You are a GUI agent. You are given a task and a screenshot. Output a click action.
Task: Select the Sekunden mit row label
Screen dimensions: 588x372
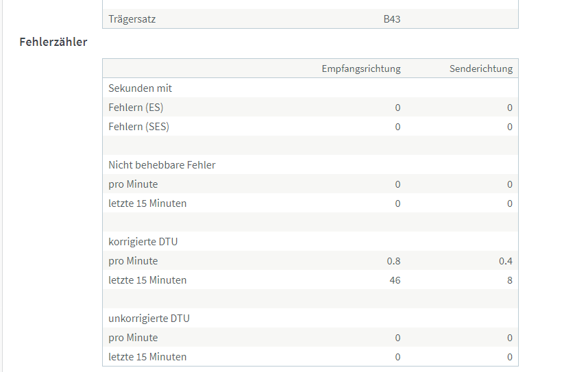(x=140, y=88)
